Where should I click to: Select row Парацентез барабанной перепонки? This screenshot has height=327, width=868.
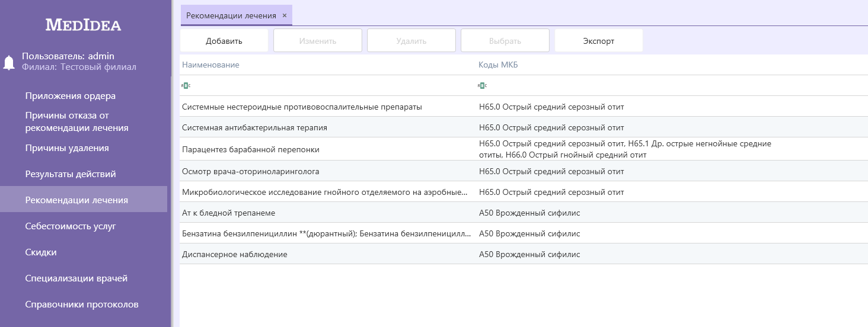(524, 149)
